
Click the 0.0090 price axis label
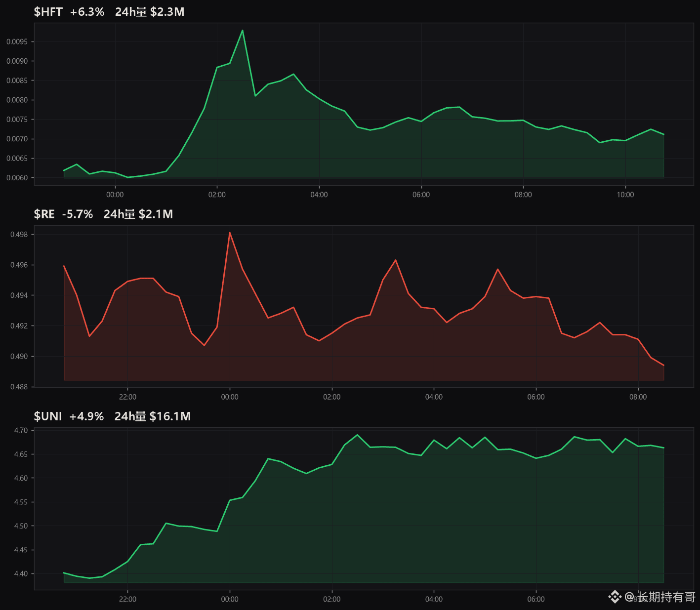click(17, 61)
